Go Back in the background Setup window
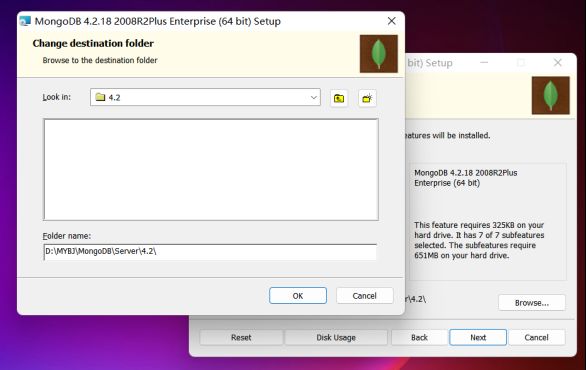 (x=419, y=337)
